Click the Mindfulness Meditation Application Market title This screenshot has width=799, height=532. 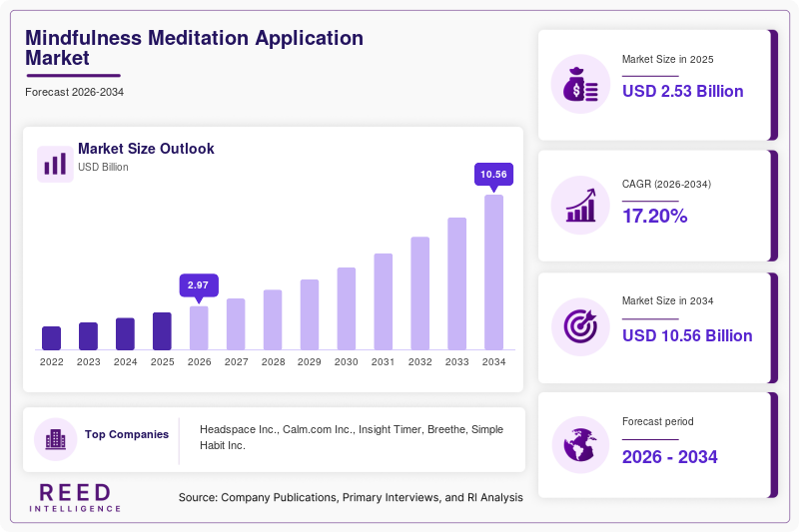click(194, 48)
